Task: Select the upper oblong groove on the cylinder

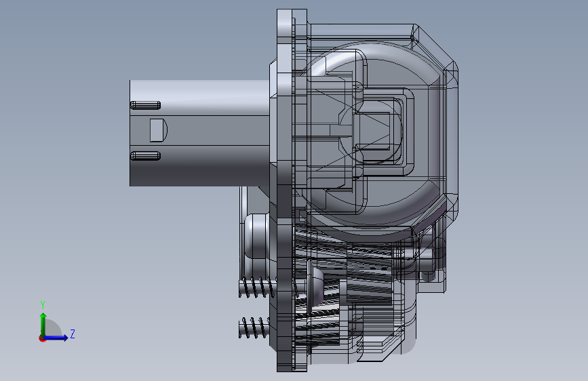Action: (x=146, y=105)
